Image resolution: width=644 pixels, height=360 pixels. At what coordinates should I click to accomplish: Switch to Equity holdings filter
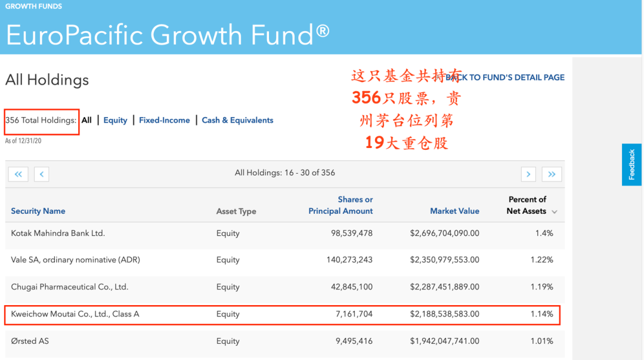(115, 120)
